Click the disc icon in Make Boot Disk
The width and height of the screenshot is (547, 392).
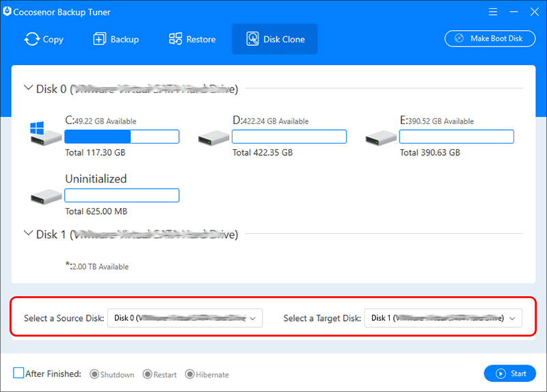[x=459, y=38]
